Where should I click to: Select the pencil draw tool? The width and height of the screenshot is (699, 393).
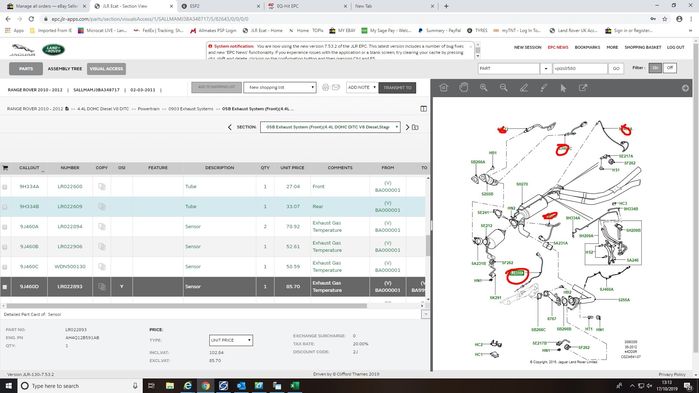[524, 88]
